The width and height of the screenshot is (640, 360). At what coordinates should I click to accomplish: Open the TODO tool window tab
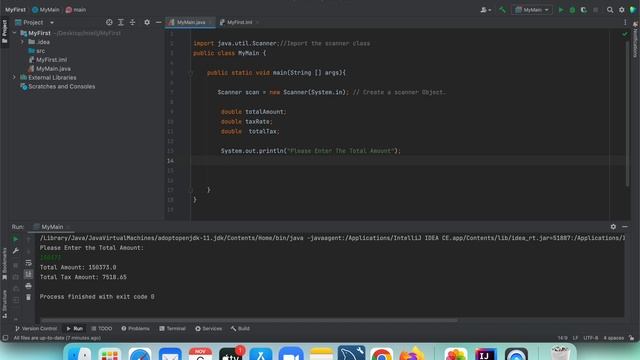(x=102, y=329)
